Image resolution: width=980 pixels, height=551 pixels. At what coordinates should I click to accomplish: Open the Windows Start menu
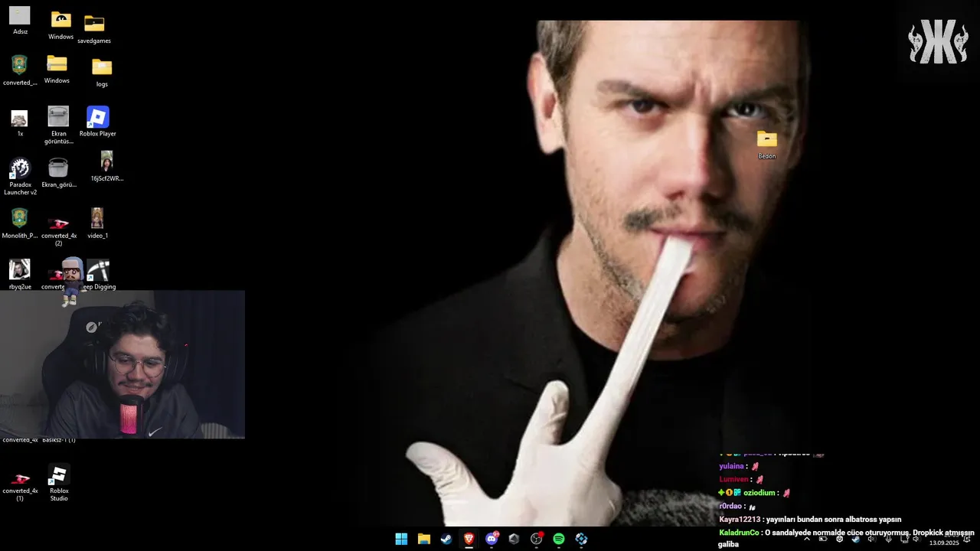coord(401,539)
